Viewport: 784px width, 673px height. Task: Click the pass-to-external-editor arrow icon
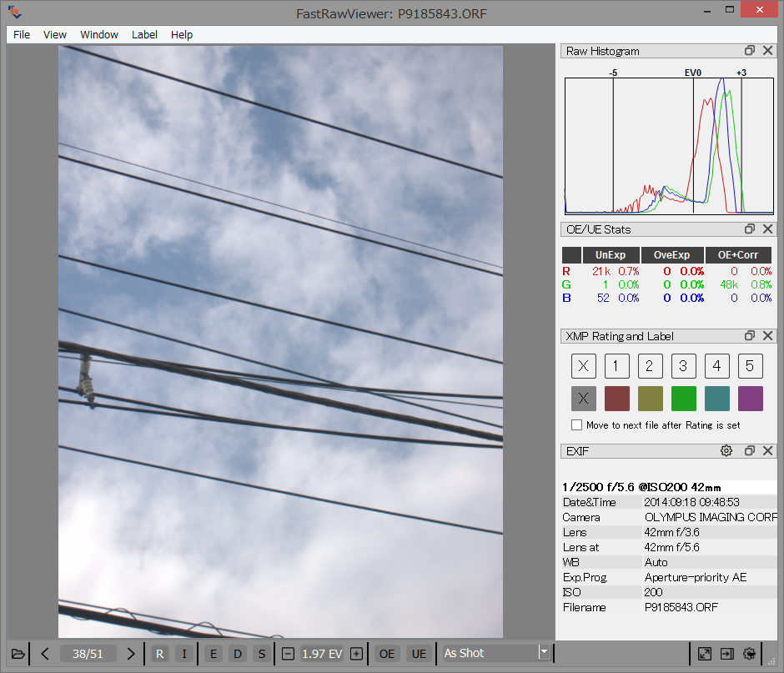coord(726,654)
